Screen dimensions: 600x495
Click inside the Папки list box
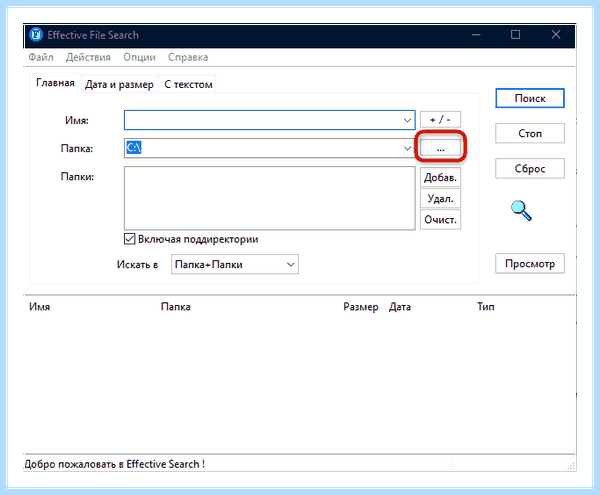point(269,198)
